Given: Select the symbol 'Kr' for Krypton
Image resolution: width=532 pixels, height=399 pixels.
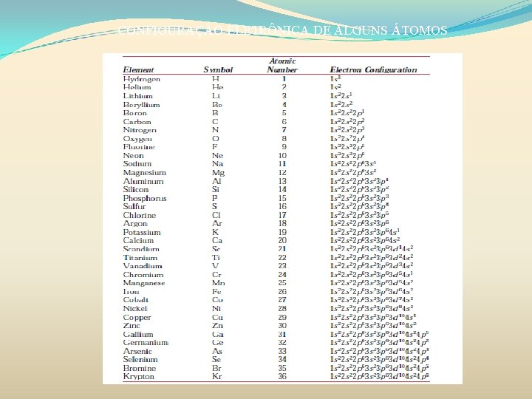Looking at the screenshot, I should 216,376.
